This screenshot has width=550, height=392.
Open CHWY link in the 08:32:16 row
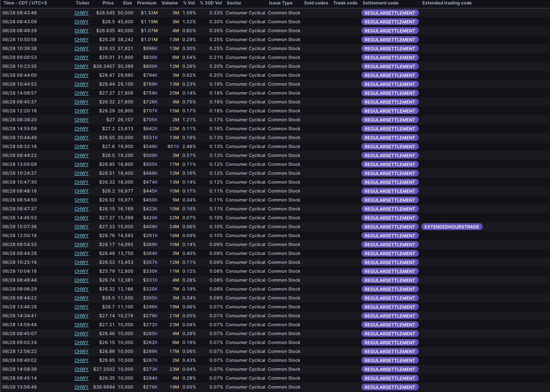pos(82,147)
